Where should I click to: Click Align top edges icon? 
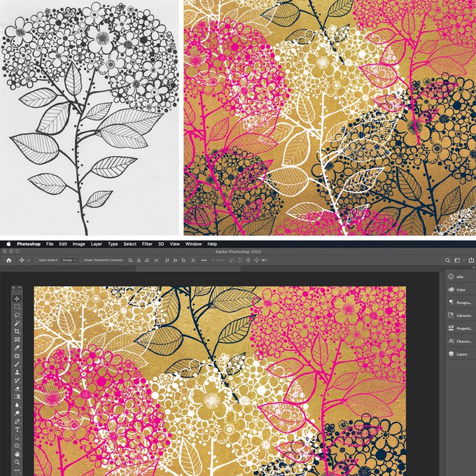167,260
